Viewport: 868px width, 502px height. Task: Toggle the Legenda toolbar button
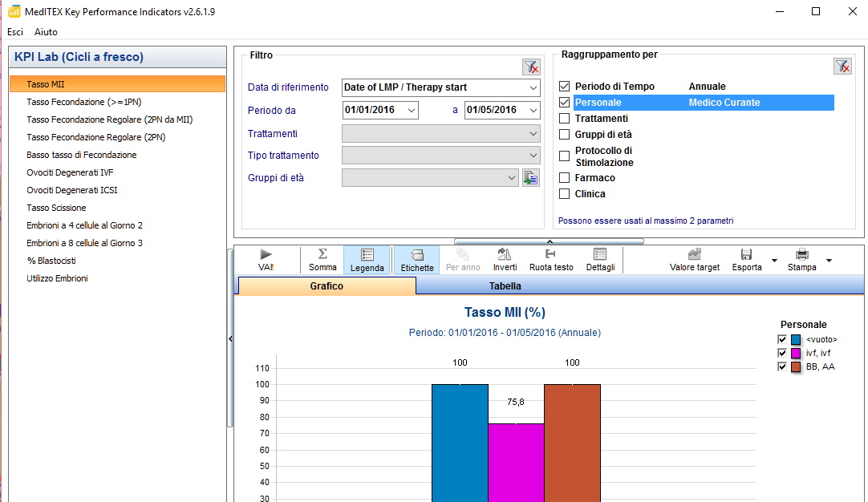click(x=367, y=260)
